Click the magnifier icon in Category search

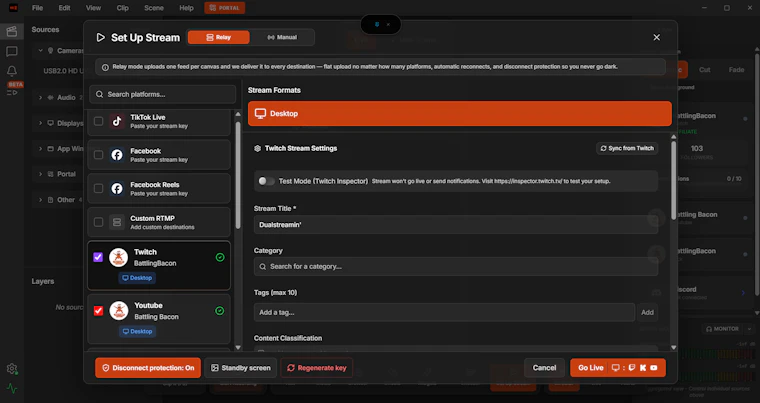[263, 267]
